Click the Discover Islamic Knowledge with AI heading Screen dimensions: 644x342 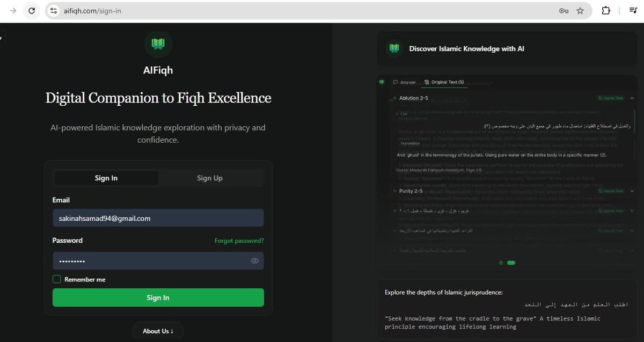tap(466, 49)
